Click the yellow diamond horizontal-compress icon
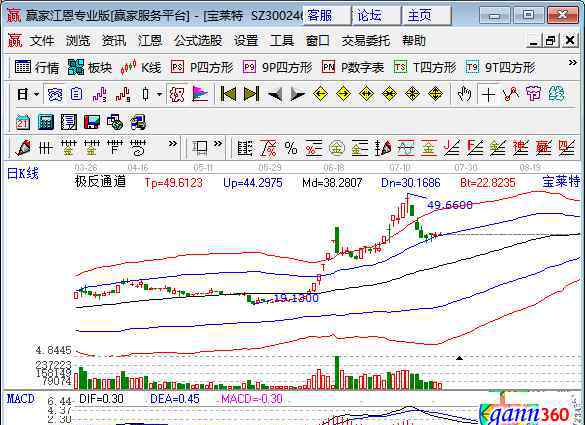This screenshot has width=585, height=425. click(x=389, y=94)
